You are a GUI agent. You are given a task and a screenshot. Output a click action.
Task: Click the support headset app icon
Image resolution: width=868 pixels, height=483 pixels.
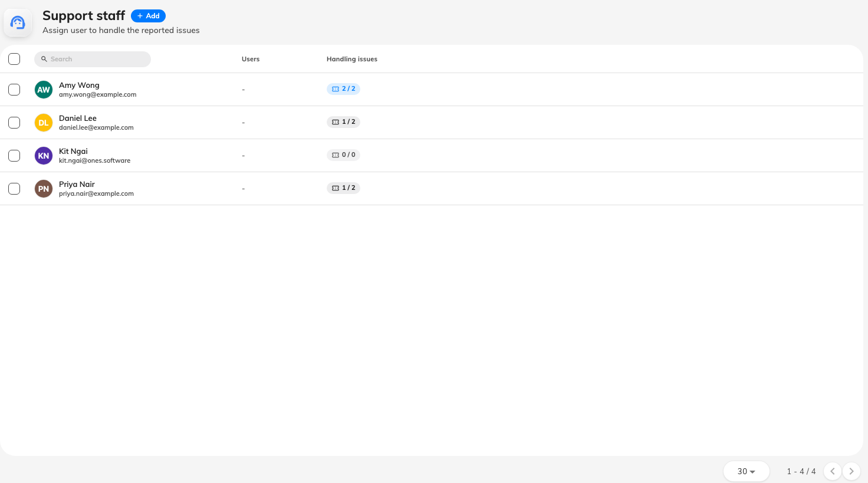point(18,23)
